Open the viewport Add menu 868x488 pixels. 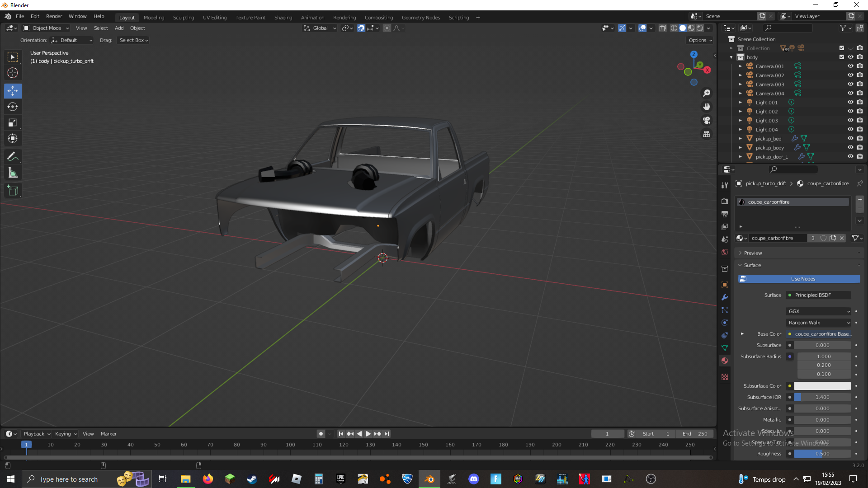click(119, 28)
